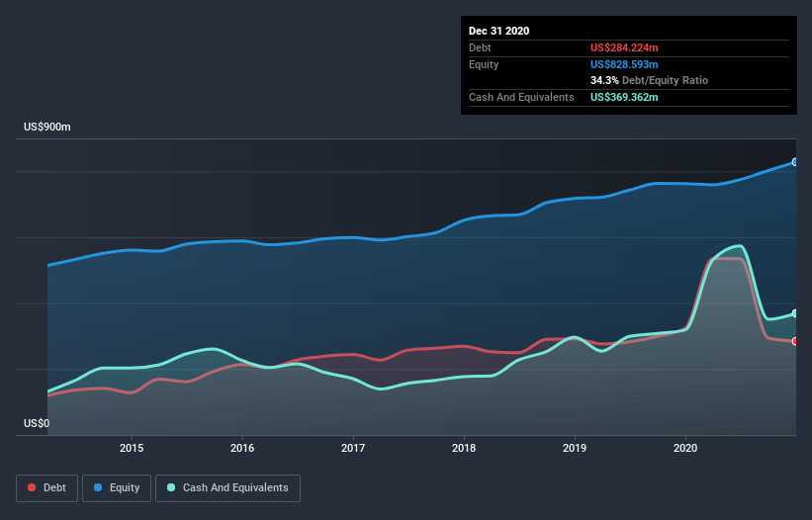Click Cash And Equivalents label in tooltip
The image size is (812, 520).
[521, 97]
